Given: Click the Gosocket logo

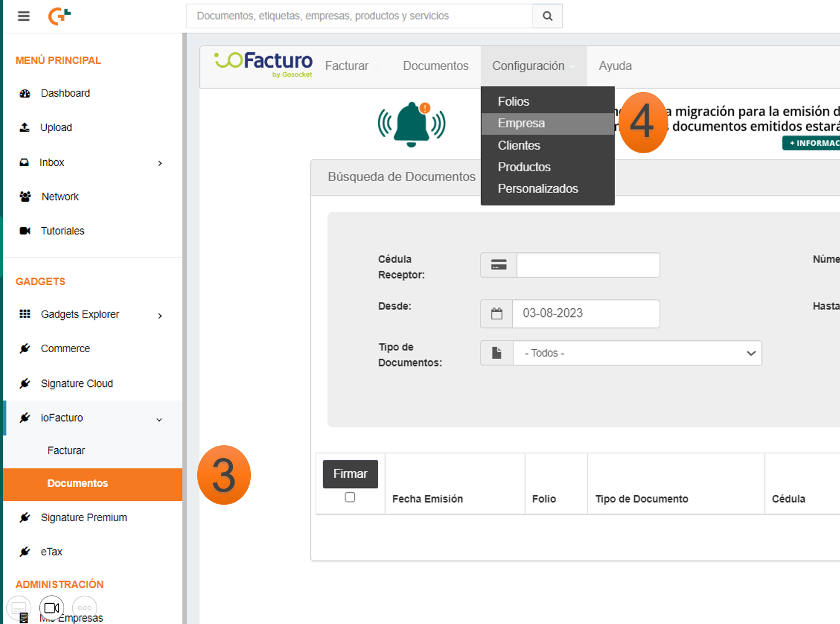Looking at the screenshot, I should (60, 16).
